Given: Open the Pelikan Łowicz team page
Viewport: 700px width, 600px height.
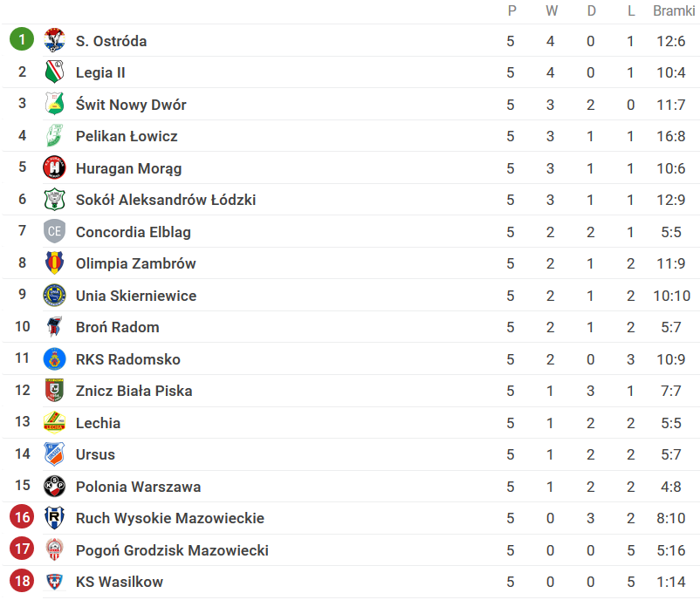Looking at the screenshot, I should click(x=127, y=136).
